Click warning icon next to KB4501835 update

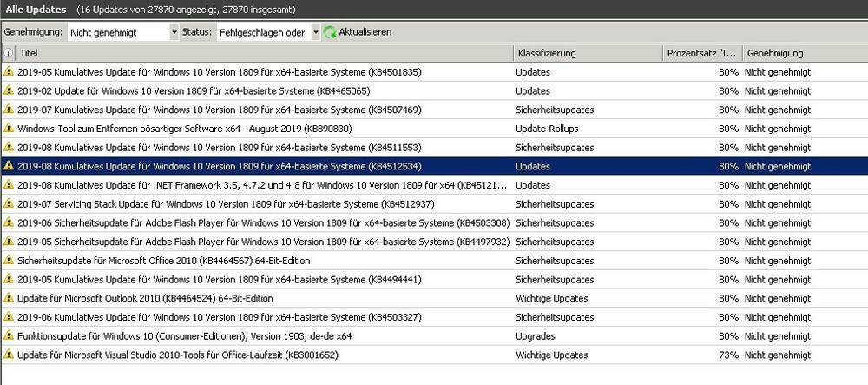9,72
